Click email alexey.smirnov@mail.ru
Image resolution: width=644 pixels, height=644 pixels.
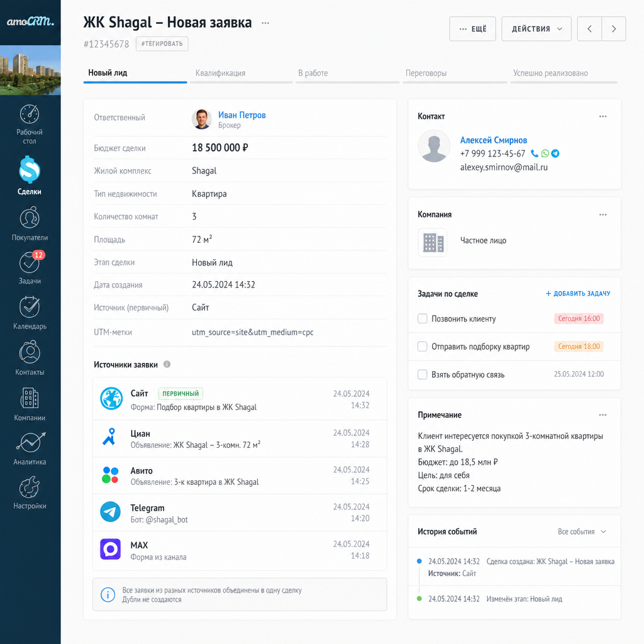504,167
